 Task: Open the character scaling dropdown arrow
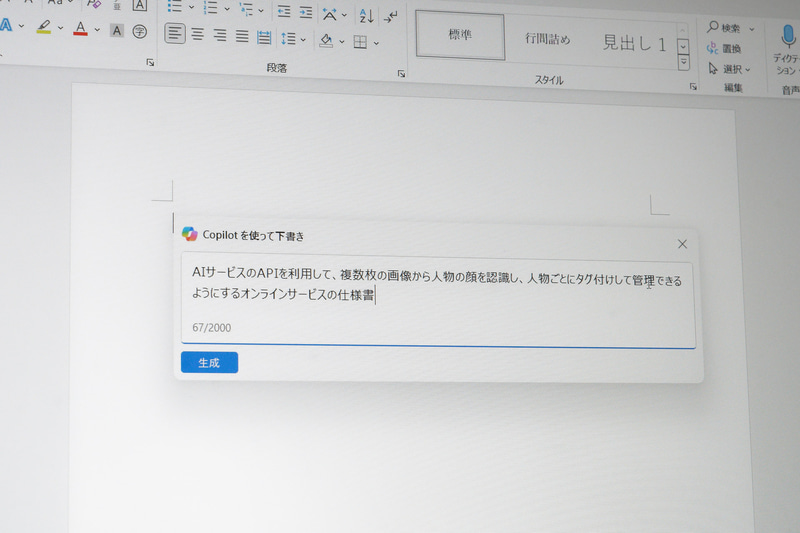(344, 15)
